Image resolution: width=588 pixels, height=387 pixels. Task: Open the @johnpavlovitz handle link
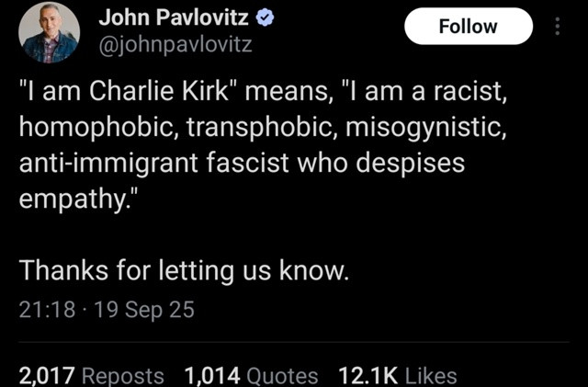pyautogui.click(x=175, y=45)
